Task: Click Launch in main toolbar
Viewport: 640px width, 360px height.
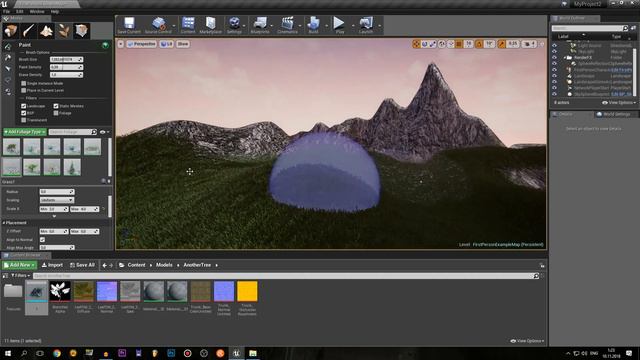Action: [x=366, y=25]
